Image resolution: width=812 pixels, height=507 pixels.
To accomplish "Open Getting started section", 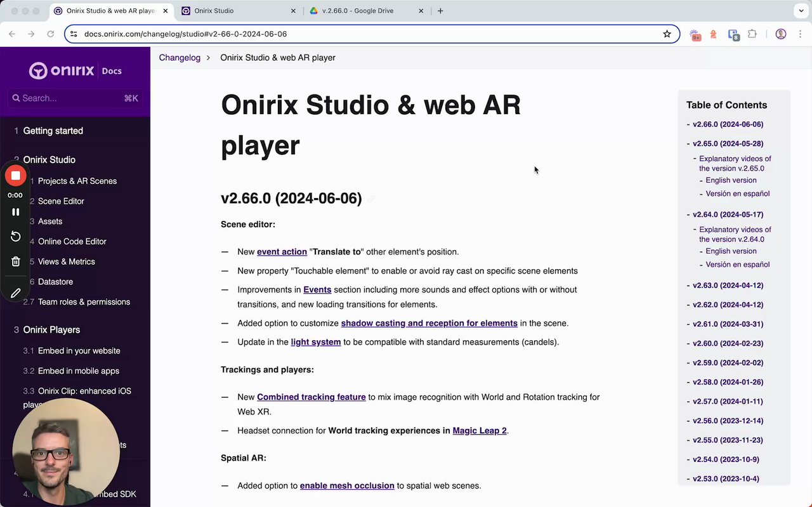I will click(53, 131).
